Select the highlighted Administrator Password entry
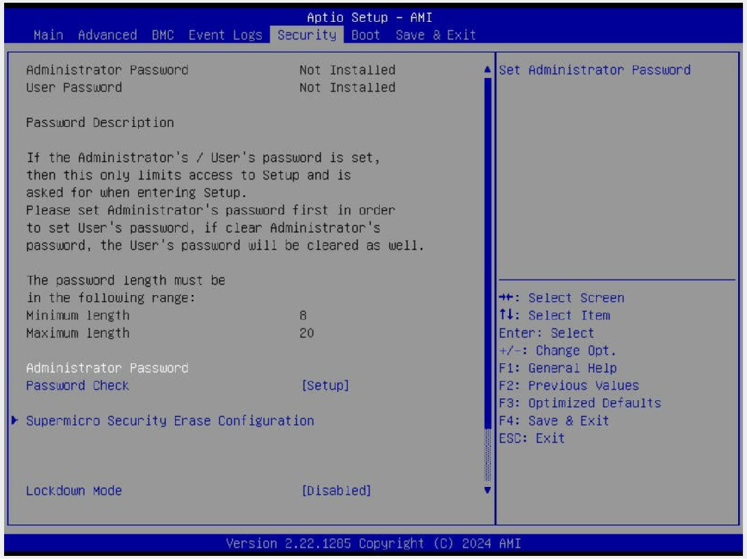Viewport: 747px width, 560px height. 107,368
